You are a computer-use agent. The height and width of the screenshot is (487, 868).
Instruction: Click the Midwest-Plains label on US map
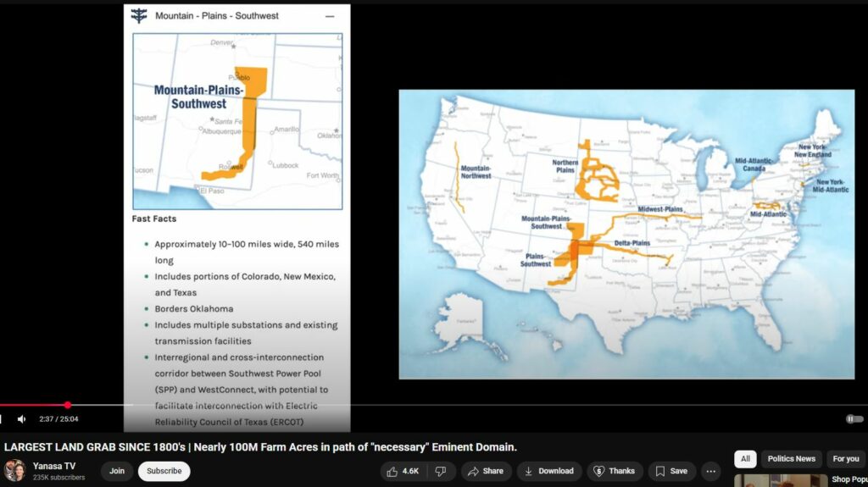tap(660, 209)
